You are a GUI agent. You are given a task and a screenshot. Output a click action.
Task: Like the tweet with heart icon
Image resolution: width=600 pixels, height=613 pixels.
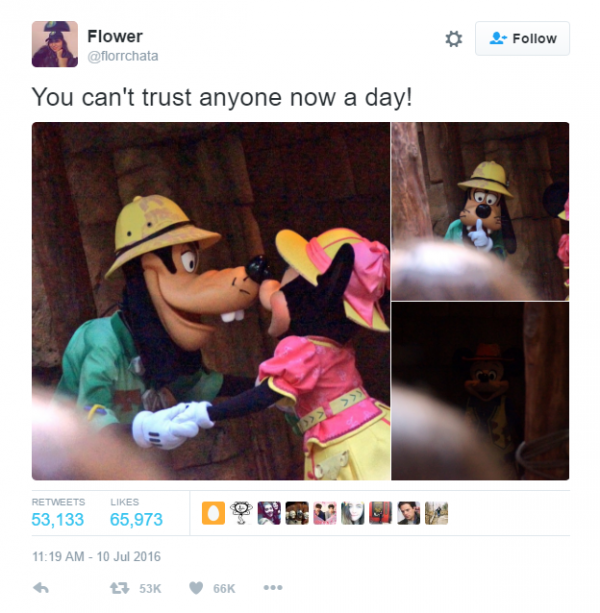point(196,588)
